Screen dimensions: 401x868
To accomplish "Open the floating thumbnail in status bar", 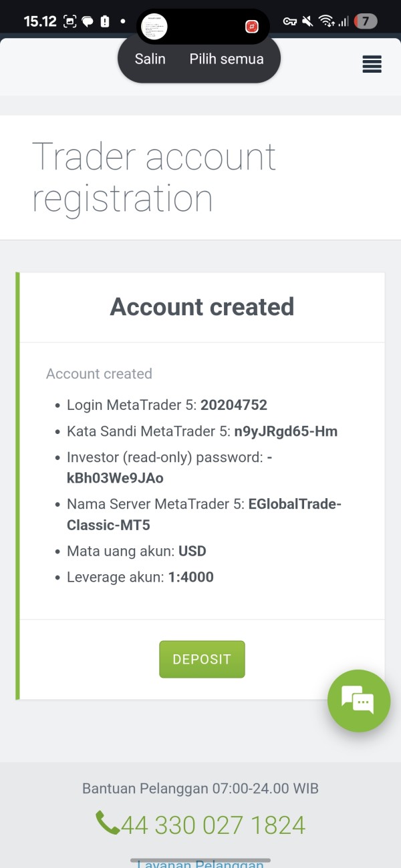I will tap(154, 27).
